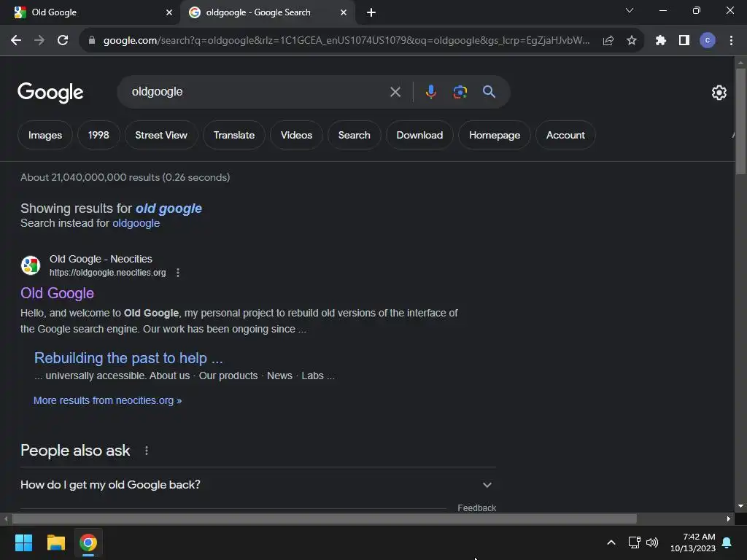The height and width of the screenshot is (560, 747).
Task: Select the Translate filter chip
Action: click(x=234, y=135)
